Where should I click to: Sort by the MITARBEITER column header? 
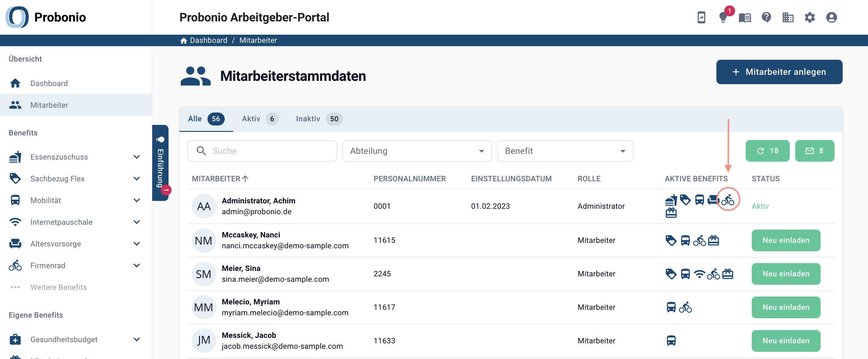coord(220,179)
